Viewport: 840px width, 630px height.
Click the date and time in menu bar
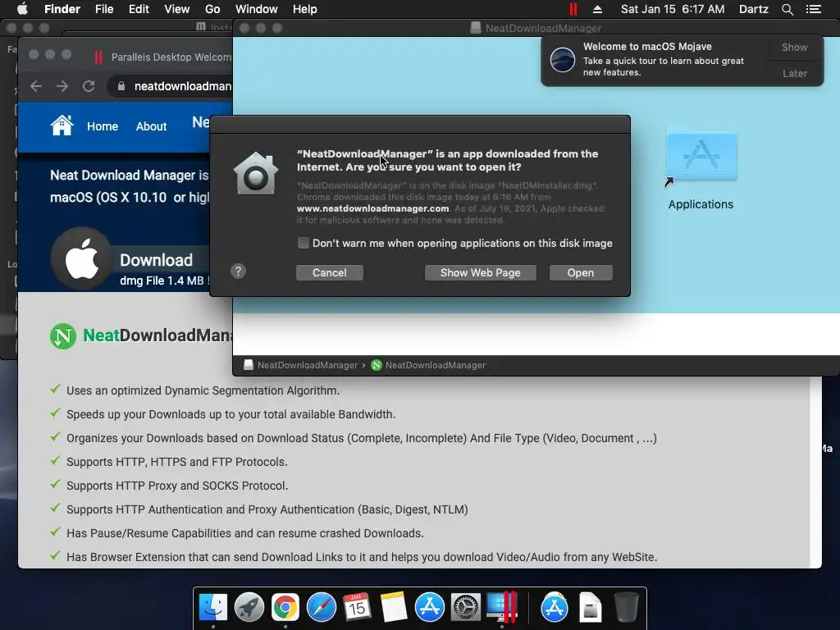click(673, 9)
